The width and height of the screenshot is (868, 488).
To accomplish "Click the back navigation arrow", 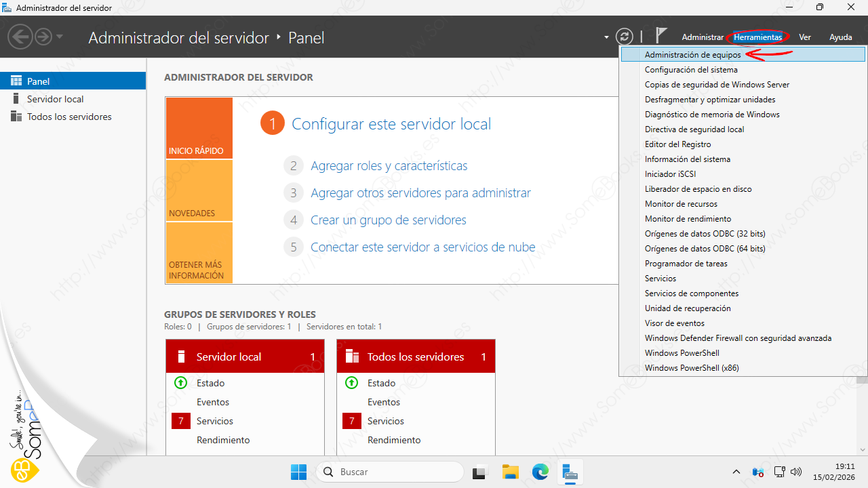I will point(20,37).
